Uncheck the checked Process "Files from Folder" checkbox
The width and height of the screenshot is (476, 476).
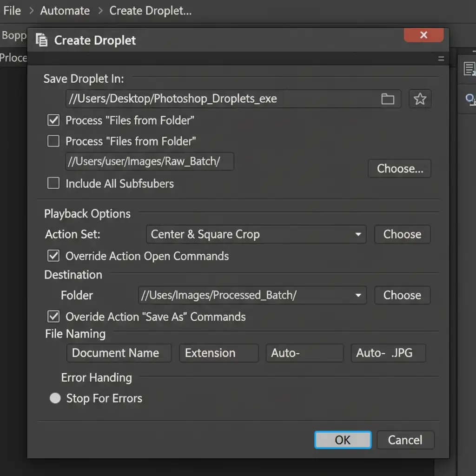pos(54,120)
